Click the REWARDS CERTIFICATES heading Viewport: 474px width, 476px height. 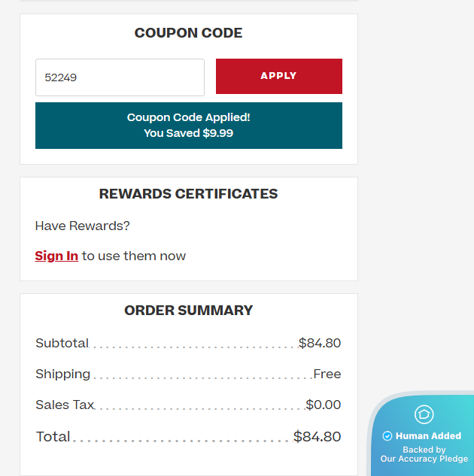(x=189, y=194)
